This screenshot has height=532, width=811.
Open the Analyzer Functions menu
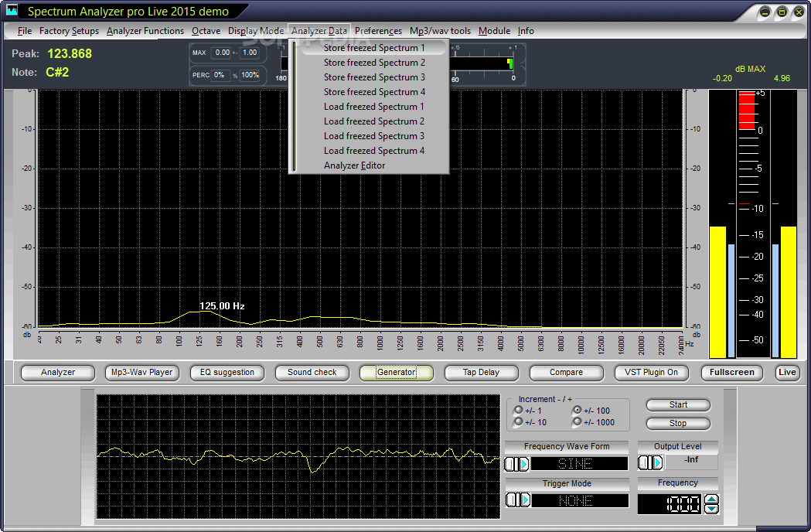click(x=145, y=31)
